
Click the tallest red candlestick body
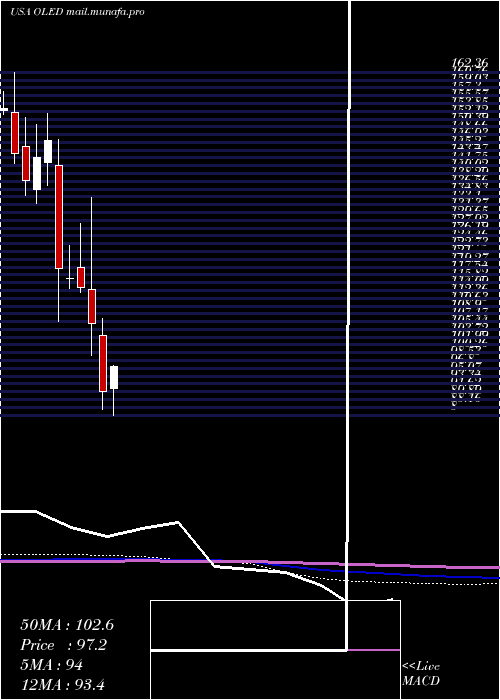(58, 217)
